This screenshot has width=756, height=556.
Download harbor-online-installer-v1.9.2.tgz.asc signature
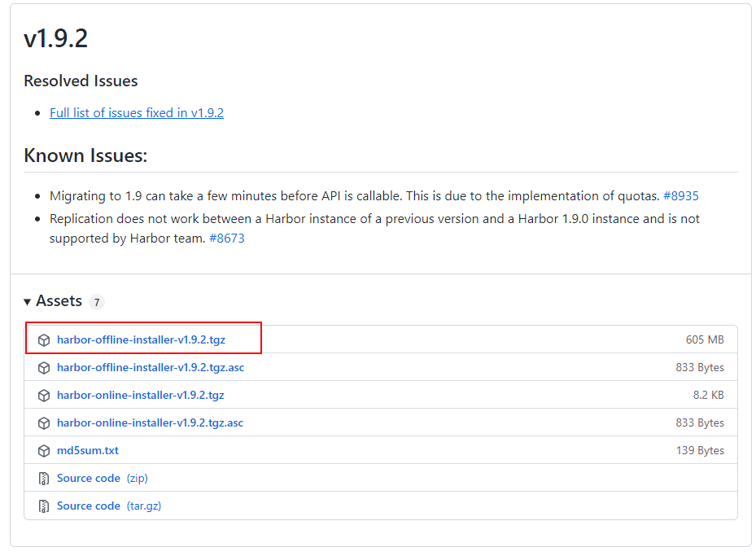pyautogui.click(x=150, y=423)
